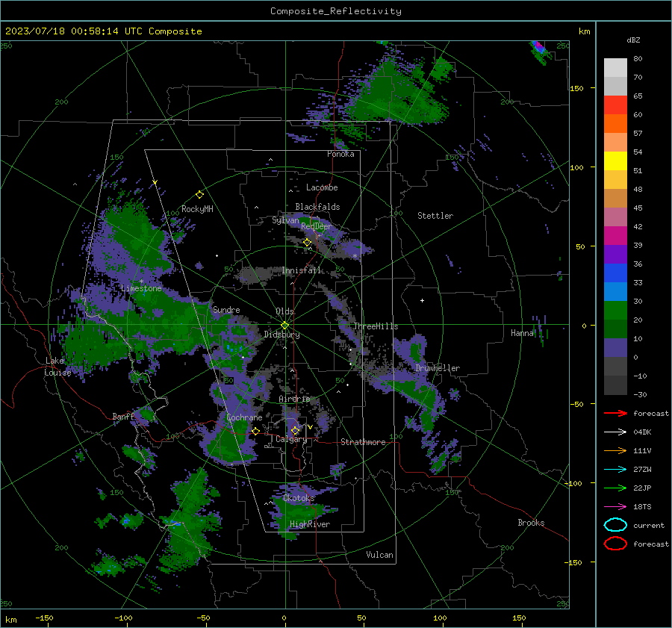Screen dimensions: 672x628
Task: Click the yellow diamond marker at Calgary
Action: point(295,430)
